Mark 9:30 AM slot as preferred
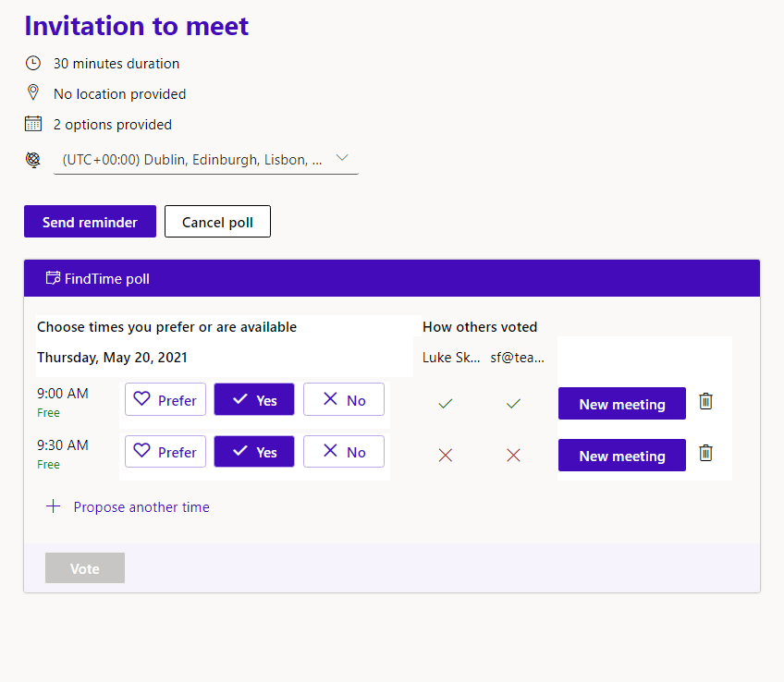 [165, 452]
